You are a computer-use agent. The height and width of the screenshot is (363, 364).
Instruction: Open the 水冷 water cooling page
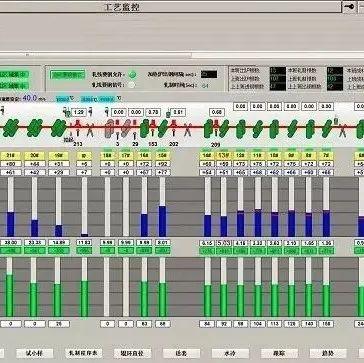(x=230, y=353)
